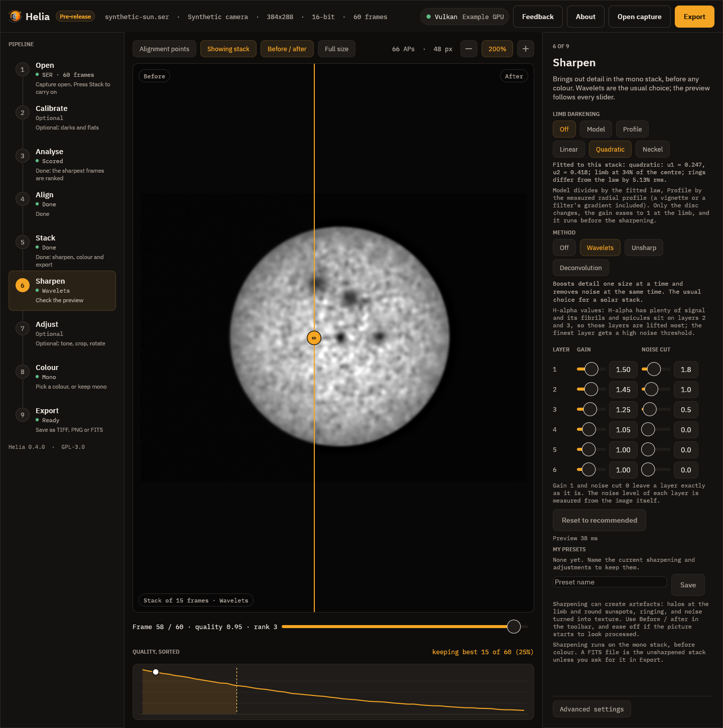723x728 pixels.
Task: Open the Feedback dialog
Action: 538,17
